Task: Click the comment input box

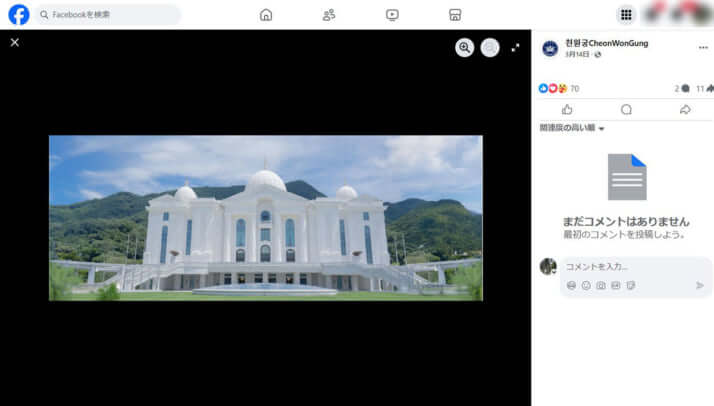Action: tap(630, 266)
